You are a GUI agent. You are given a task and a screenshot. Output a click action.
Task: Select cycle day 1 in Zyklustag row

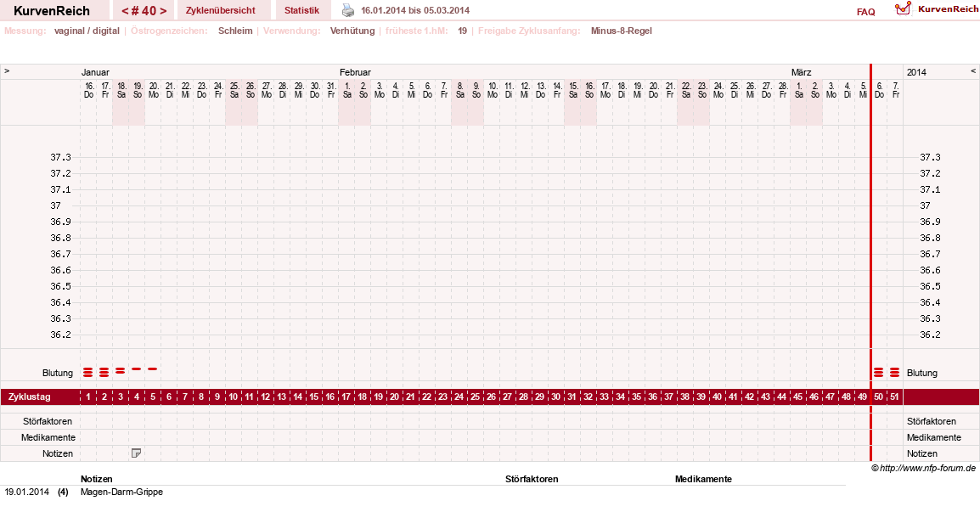[x=88, y=397]
